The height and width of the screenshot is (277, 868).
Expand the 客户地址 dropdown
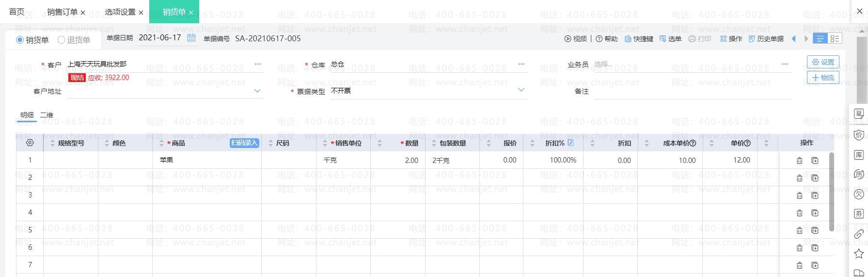point(257,91)
